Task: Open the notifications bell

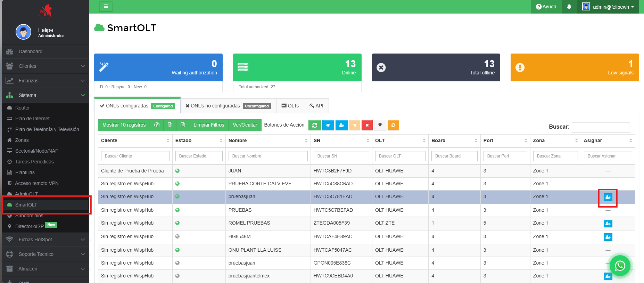Action: (569, 7)
